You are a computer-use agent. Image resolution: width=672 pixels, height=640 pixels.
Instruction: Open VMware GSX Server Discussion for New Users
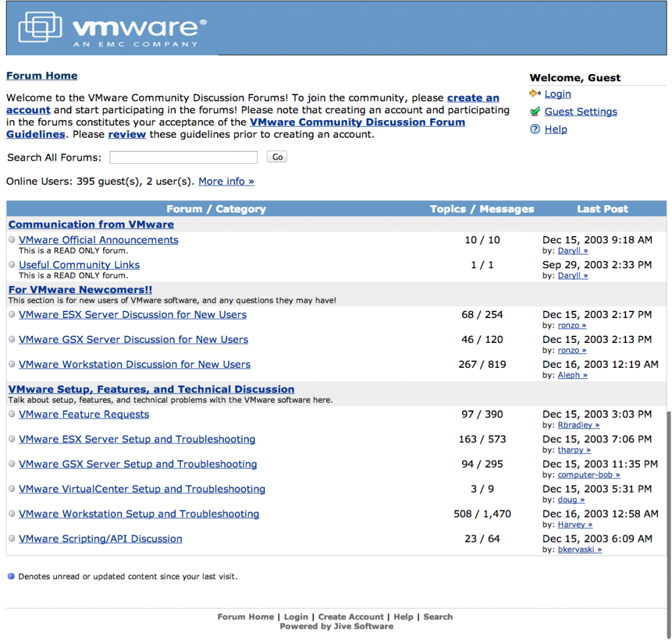pyautogui.click(x=133, y=339)
